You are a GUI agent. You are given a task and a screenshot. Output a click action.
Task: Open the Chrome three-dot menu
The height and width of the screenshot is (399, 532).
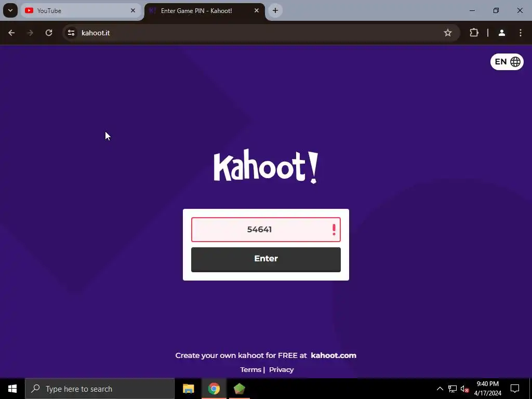(521, 33)
